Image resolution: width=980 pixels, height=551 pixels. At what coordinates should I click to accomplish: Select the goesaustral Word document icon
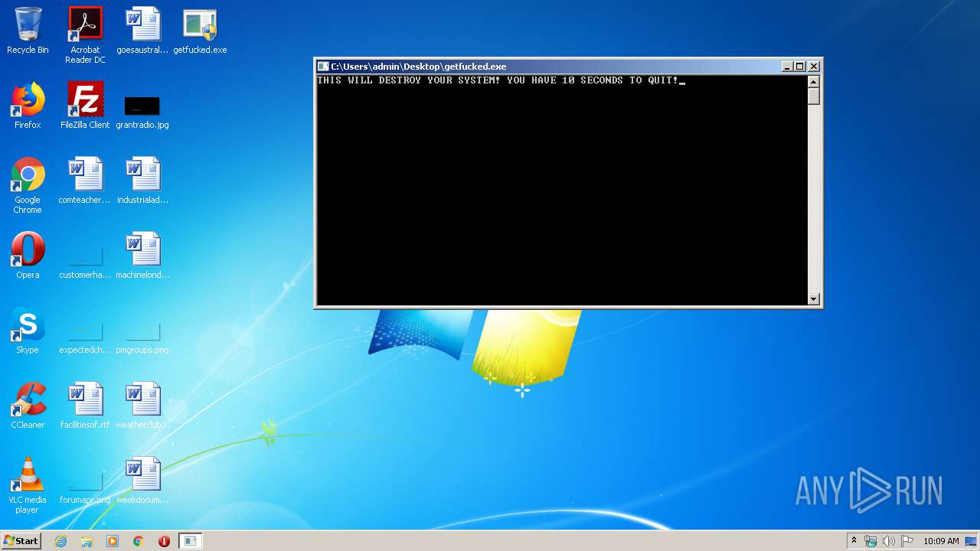point(142,31)
